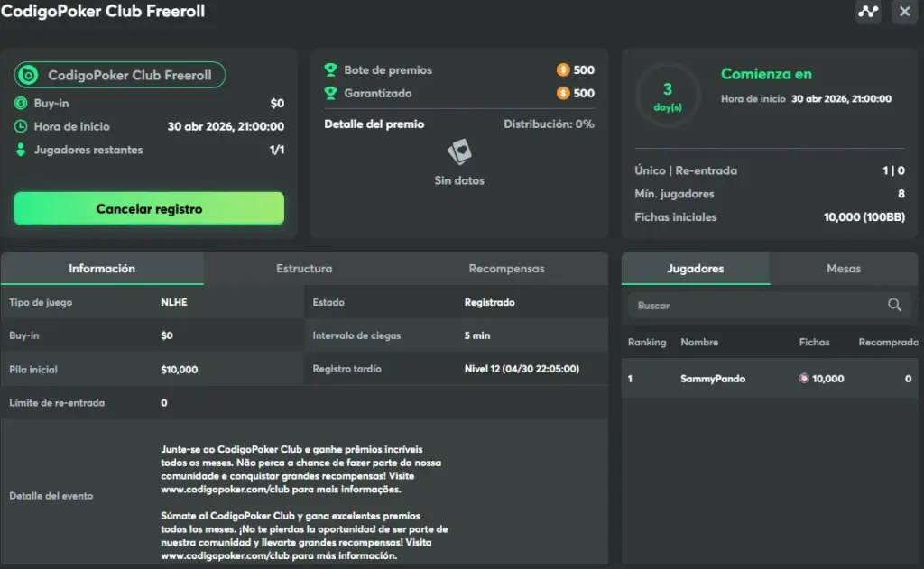The height and width of the screenshot is (569, 924).
Task: Click the Límite de re-entrada label
Action: (57, 403)
